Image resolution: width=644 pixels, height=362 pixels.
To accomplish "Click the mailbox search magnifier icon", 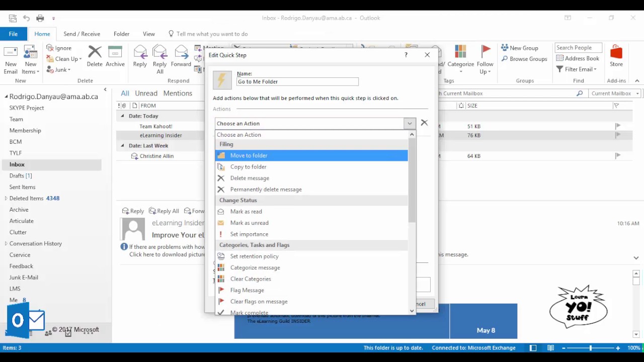I will (580, 94).
